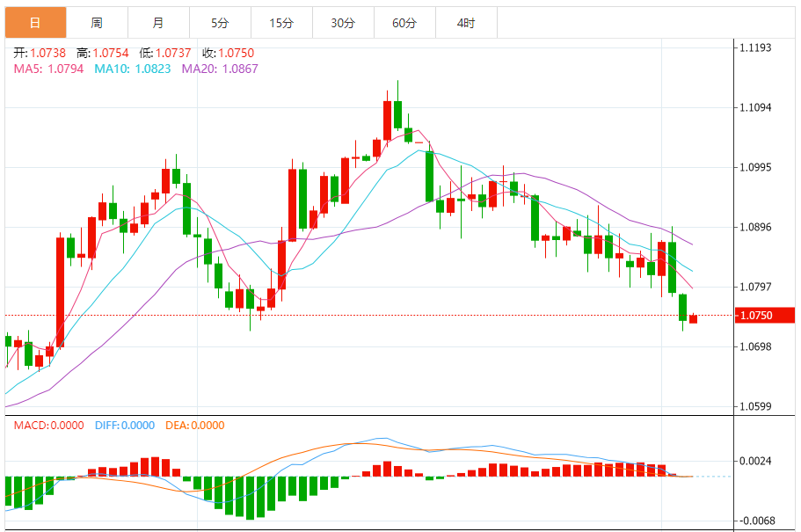Select the 60分 timeframe tab
This screenshot has height=532, width=801.
pyautogui.click(x=404, y=23)
